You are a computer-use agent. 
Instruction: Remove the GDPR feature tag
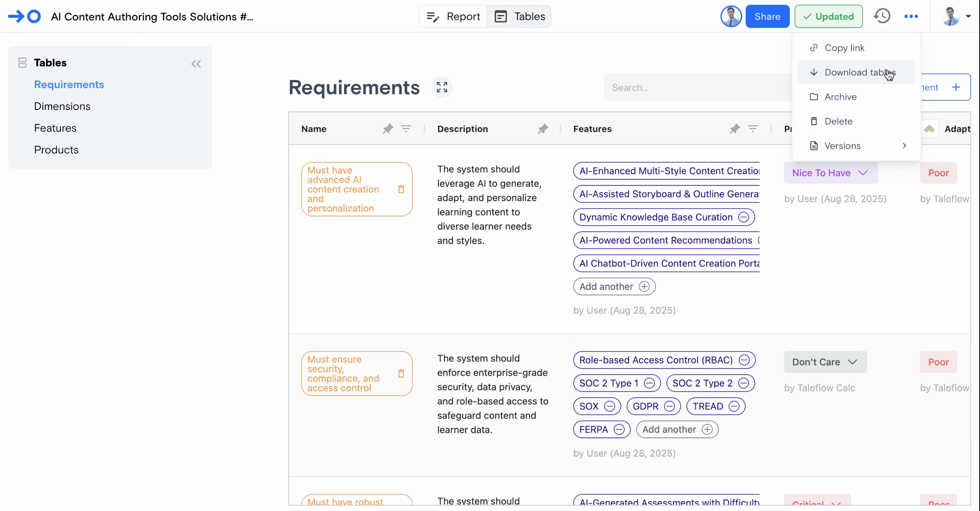[669, 406]
